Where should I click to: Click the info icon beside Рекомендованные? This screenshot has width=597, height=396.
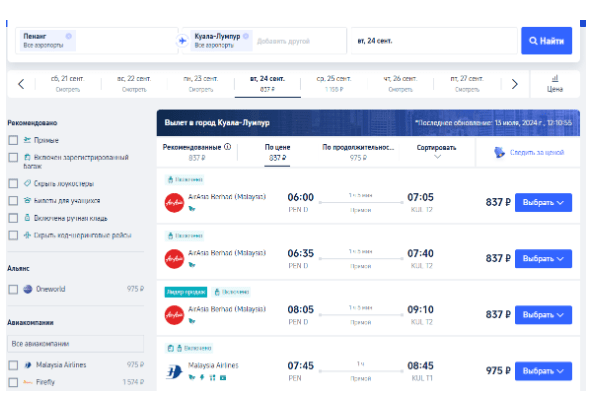[228, 147]
